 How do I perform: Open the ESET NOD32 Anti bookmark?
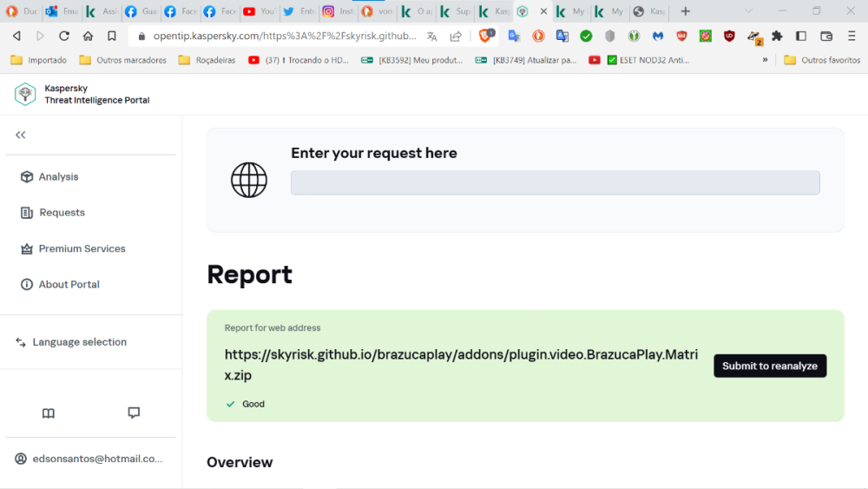[x=648, y=60]
